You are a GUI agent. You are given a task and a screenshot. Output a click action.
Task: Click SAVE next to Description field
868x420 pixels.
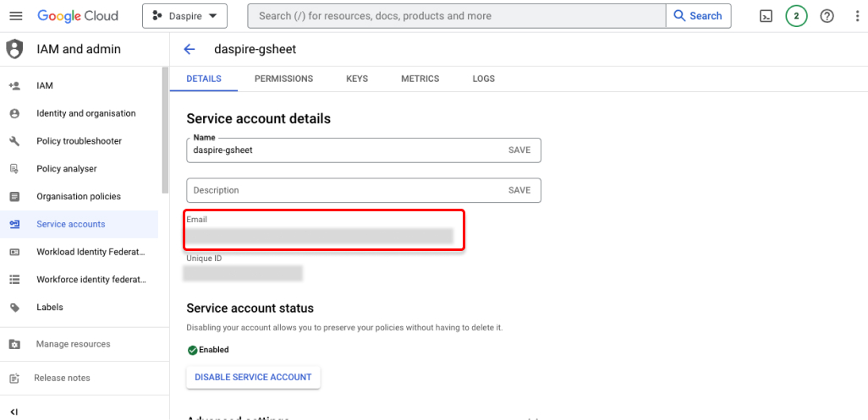(x=519, y=190)
